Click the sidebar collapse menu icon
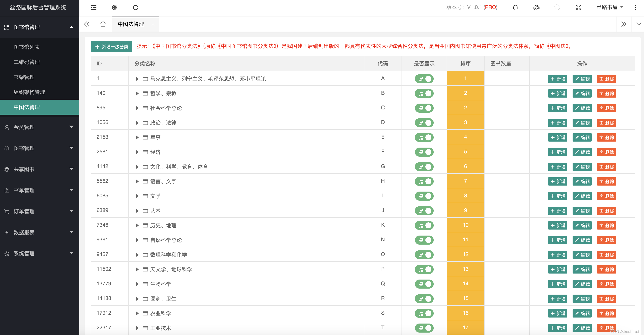644x335 pixels. click(x=93, y=8)
